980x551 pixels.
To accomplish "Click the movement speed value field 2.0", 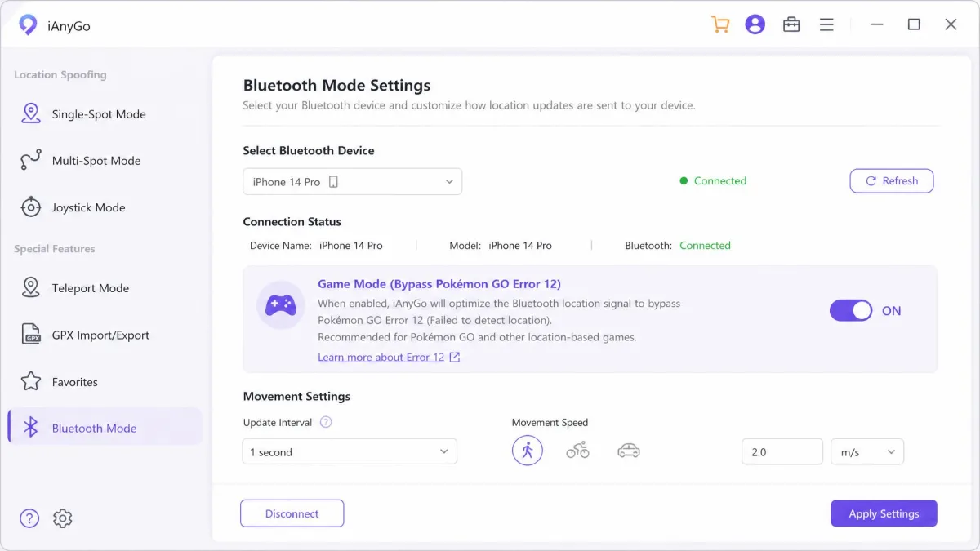I will click(782, 451).
